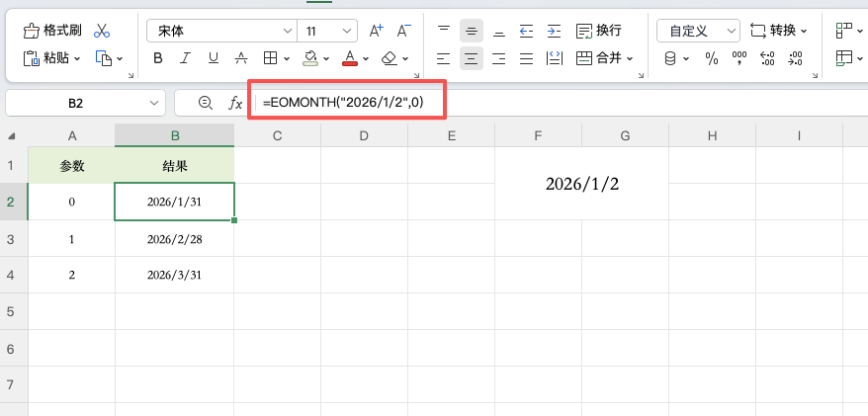
Task: Click the thousands separator icon
Action: 738,58
